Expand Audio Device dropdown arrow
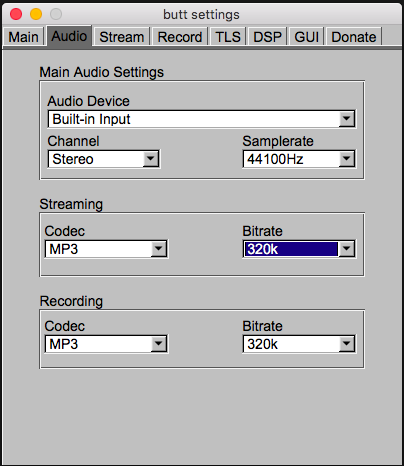The width and height of the screenshot is (404, 466). click(x=347, y=119)
